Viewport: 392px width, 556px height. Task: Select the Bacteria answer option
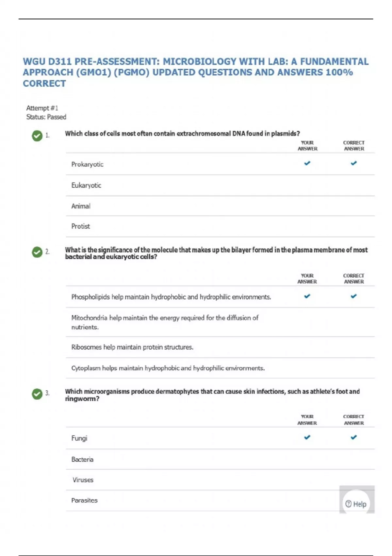click(x=82, y=460)
